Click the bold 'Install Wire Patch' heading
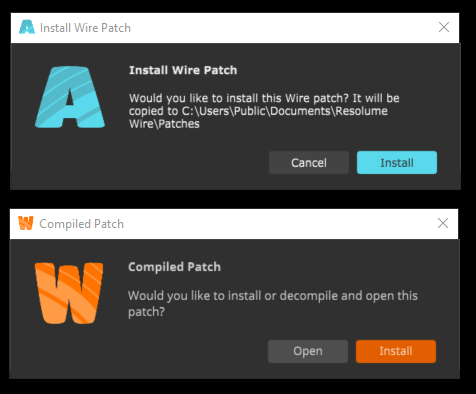Screen dimensions: 476x394 (x=183, y=70)
